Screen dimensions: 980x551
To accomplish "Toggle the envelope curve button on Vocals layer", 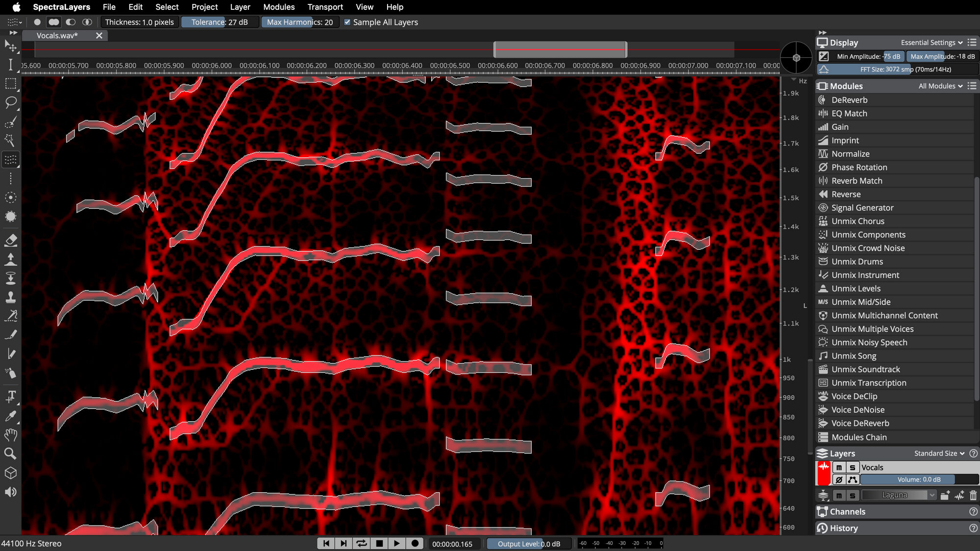I will point(853,479).
